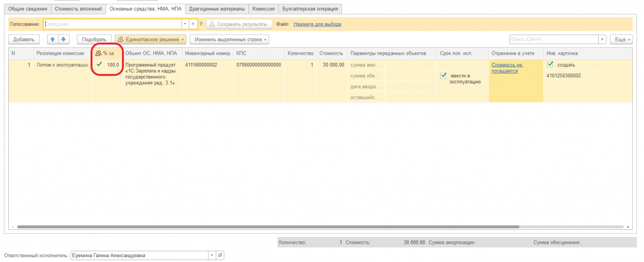Click in the Поиск (Ctrl+F) search field
Viewport: 644px width, 262px height.
pyautogui.click(x=553, y=40)
